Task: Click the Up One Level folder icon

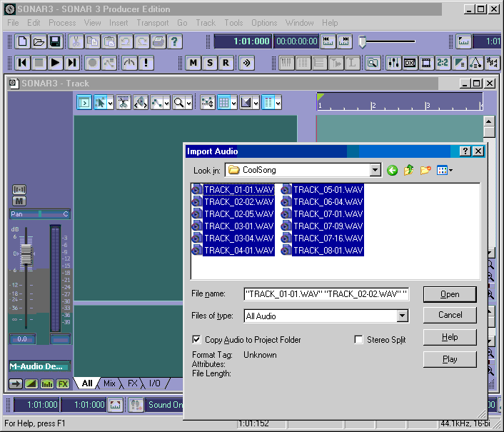Action: 408,170
